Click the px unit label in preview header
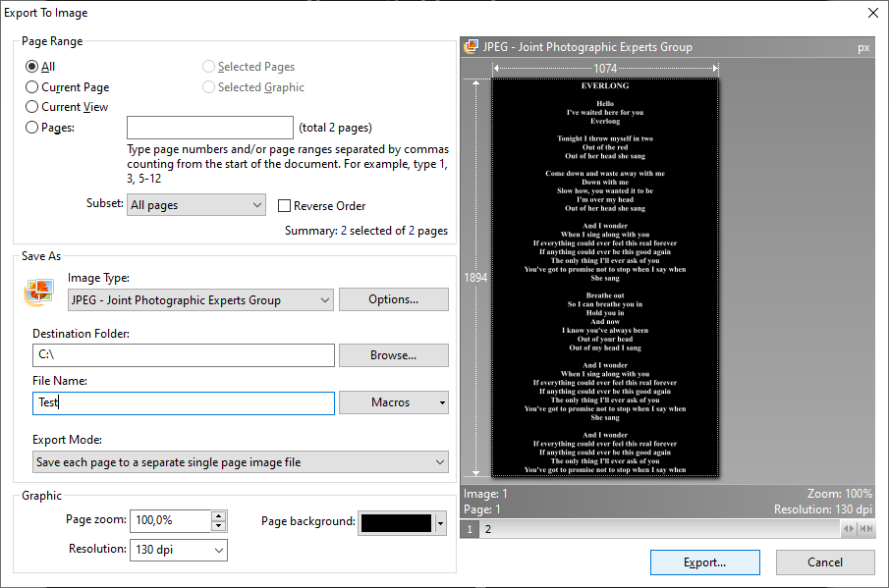 [x=863, y=47]
